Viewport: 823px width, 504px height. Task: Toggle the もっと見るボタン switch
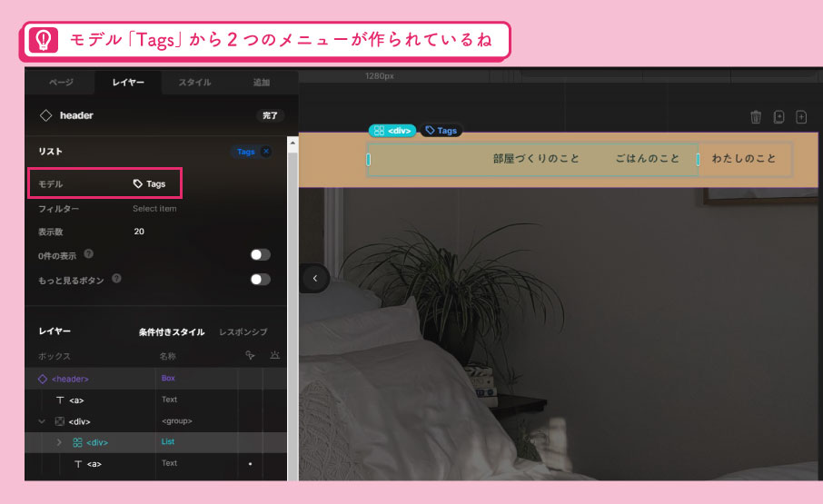coord(261,279)
